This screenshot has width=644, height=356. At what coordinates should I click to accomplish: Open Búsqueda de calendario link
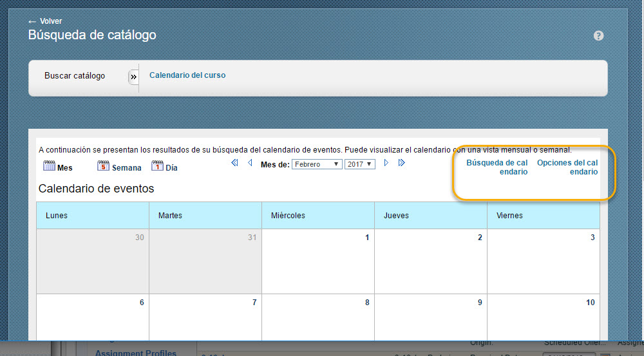pos(497,167)
